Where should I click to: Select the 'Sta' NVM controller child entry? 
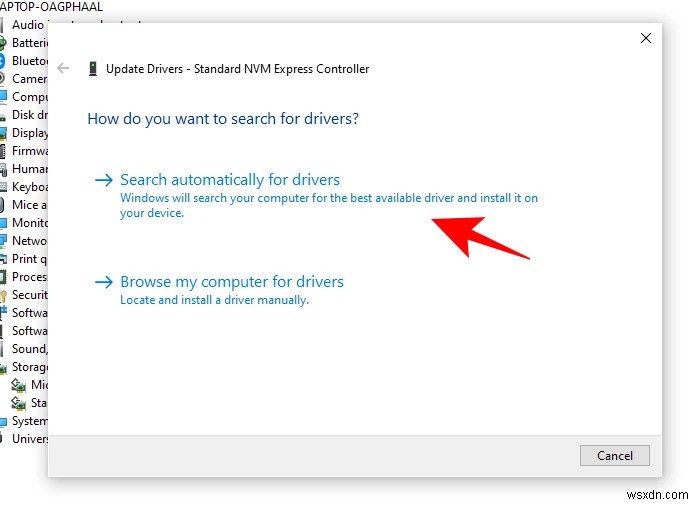tap(39, 403)
